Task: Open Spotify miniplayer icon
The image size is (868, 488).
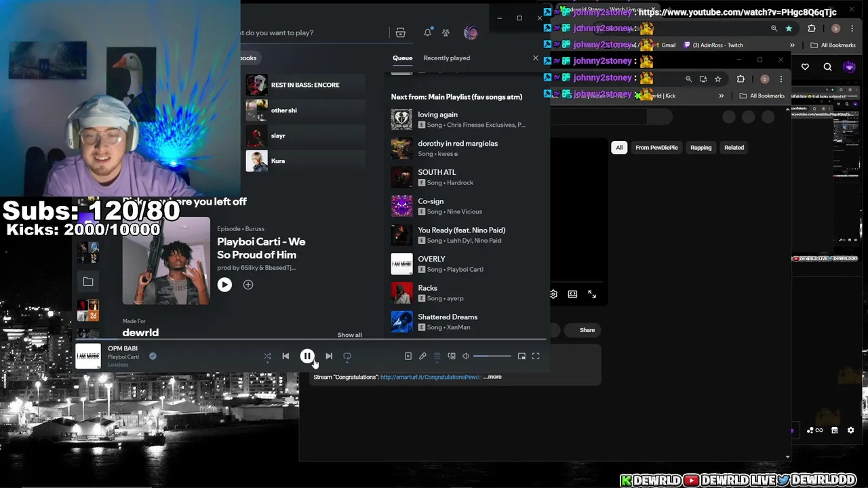Action: pyautogui.click(x=521, y=356)
